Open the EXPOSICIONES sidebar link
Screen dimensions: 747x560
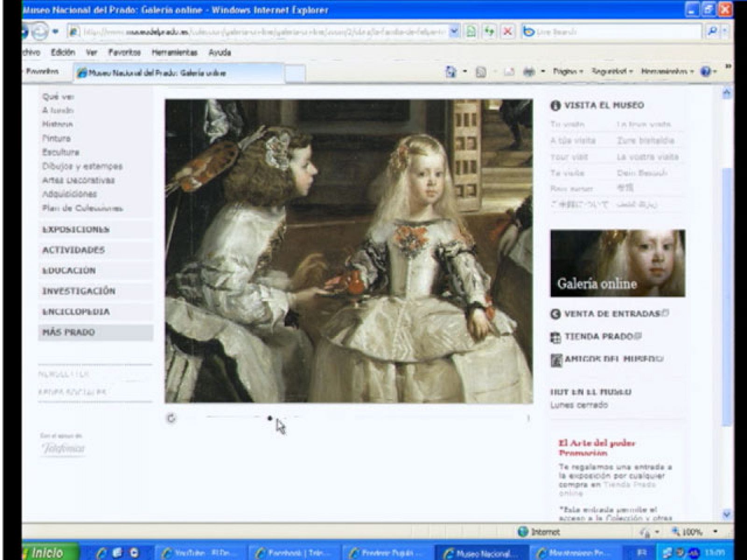point(76,230)
